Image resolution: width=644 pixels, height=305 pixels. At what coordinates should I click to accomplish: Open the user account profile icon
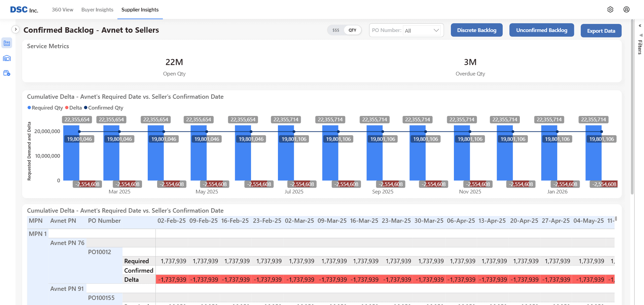[626, 9]
